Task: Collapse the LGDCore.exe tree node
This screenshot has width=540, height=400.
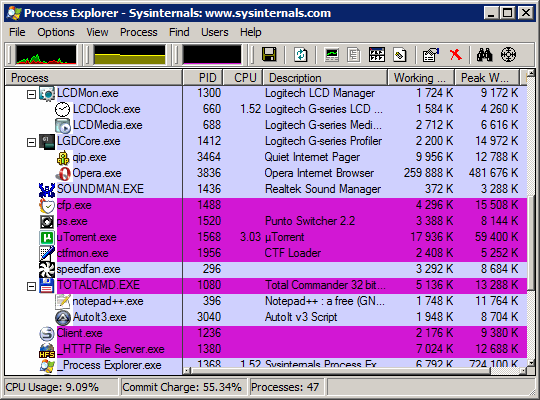Action: tap(31, 142)
